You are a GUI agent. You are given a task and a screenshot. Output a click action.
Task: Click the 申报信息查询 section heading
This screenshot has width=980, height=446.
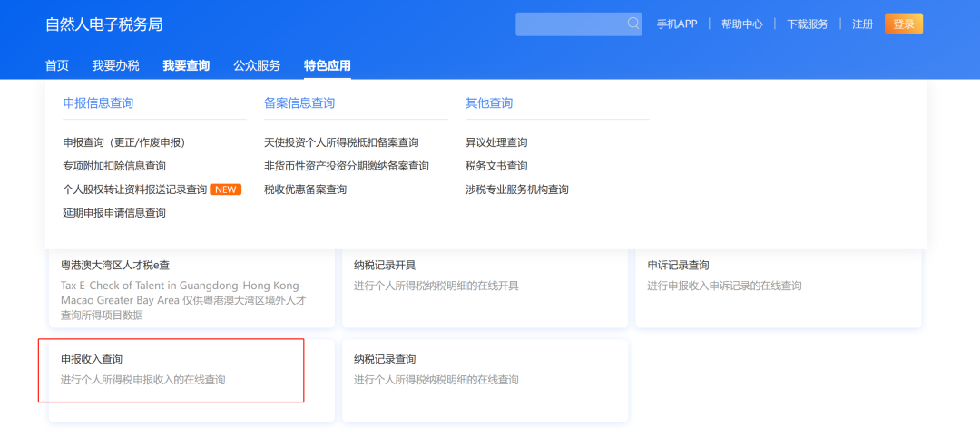[x=98, y=103]
